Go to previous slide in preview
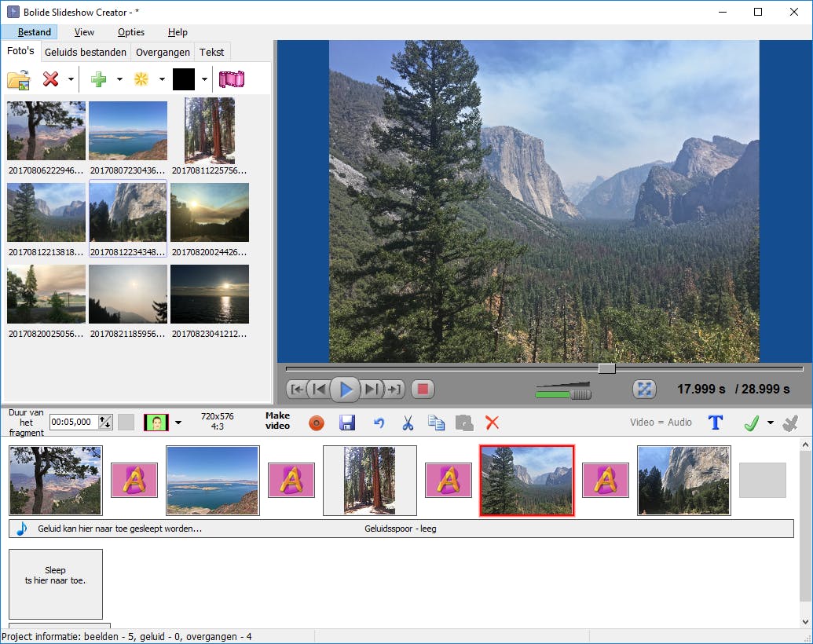The height and width of the screenshot is (644, 813). 320,389
